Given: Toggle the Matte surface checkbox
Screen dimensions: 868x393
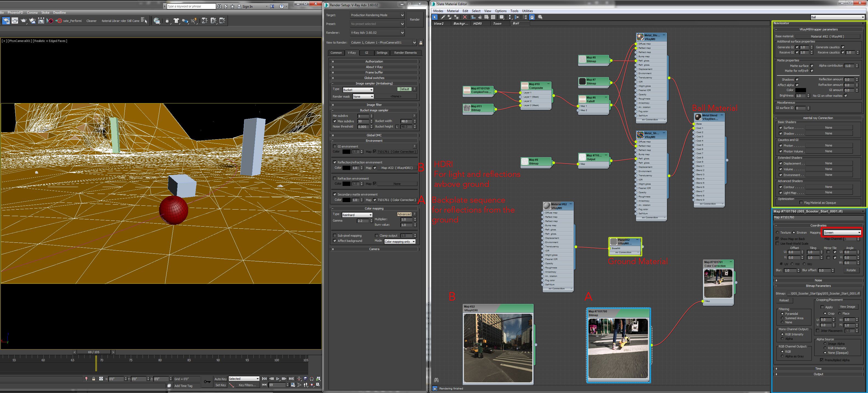Looking at the screenshot, I should [812, 66].
